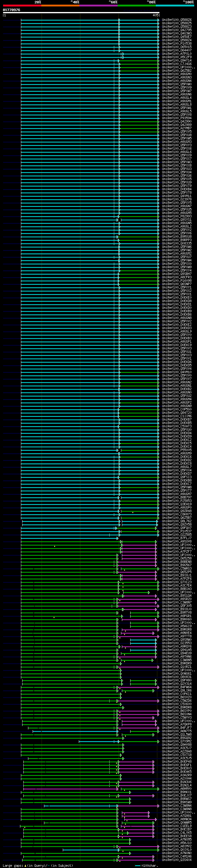Click the orange ~40% identity legend segment
The image size is (197, 868).
click(x=60, y=6)
